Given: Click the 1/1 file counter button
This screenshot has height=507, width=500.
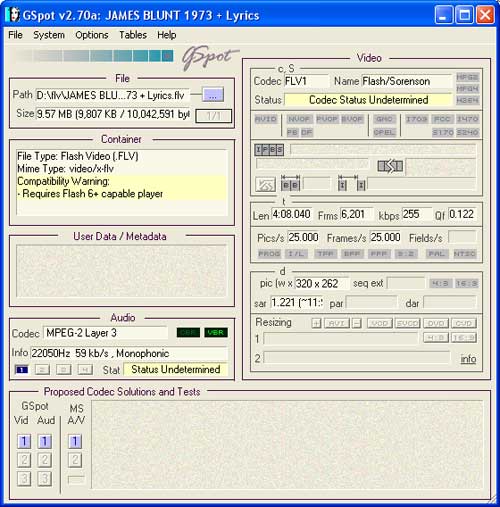Looking at the screenshot, I should point(213,116).
